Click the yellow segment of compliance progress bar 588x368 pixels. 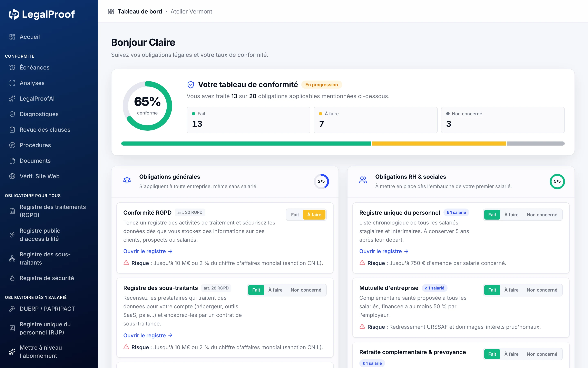point(439,144)
